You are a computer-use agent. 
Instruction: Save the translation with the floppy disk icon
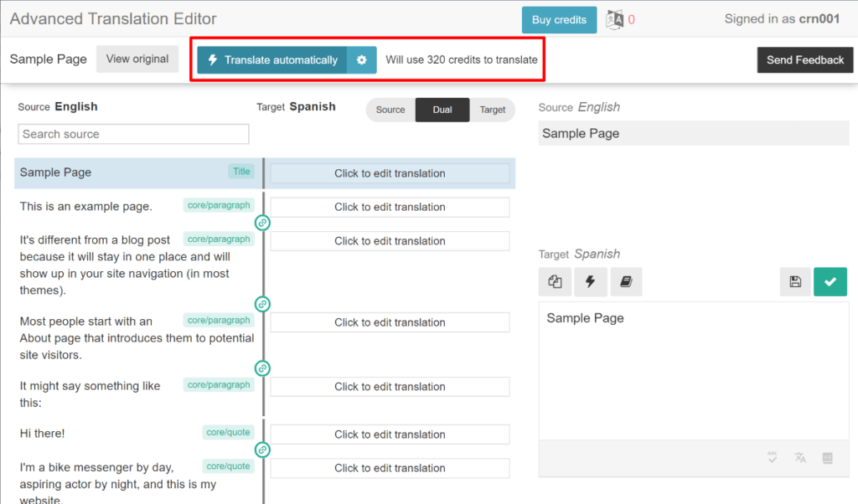[794, 281]
